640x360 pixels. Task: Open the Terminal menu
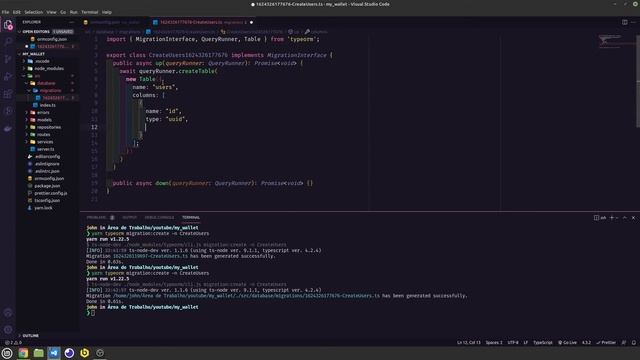(x=89, y=12)
